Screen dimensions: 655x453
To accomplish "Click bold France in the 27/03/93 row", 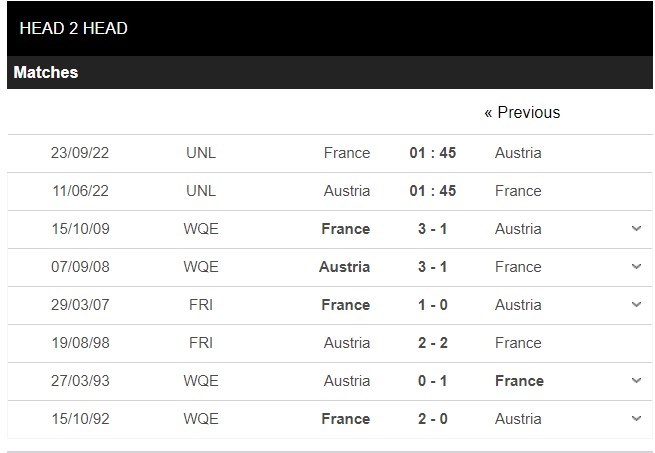I will pos(519,381).
